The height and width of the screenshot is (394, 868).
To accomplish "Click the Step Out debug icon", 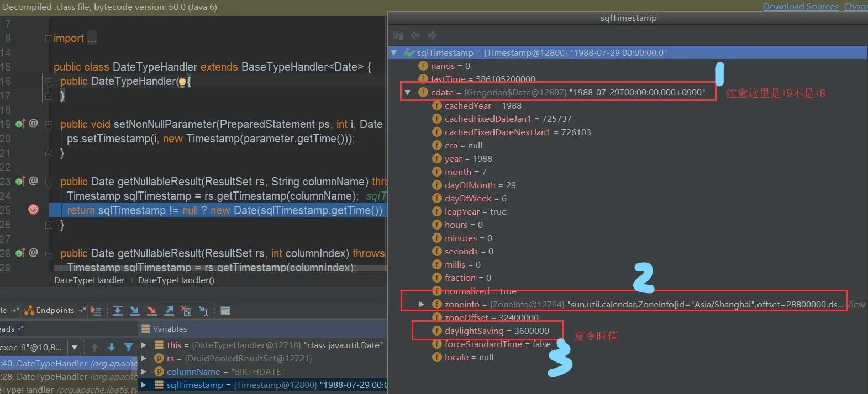I will [x=169, y=311].
